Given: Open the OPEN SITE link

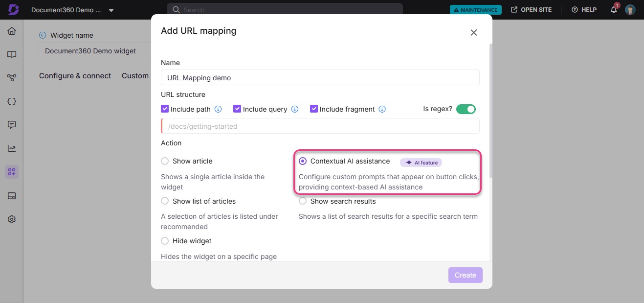Looking at the screenshot, I should click(x=532, y=10).
